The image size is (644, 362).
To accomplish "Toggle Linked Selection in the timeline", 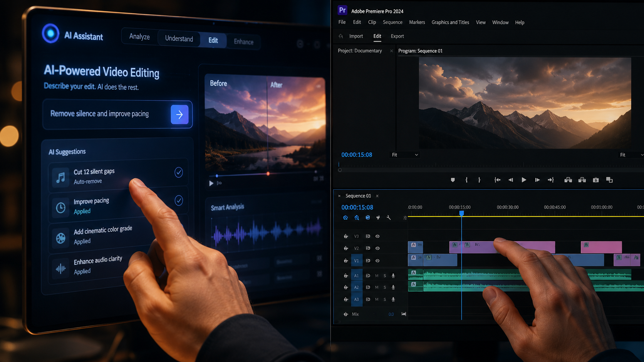I will tap(368, 218).
